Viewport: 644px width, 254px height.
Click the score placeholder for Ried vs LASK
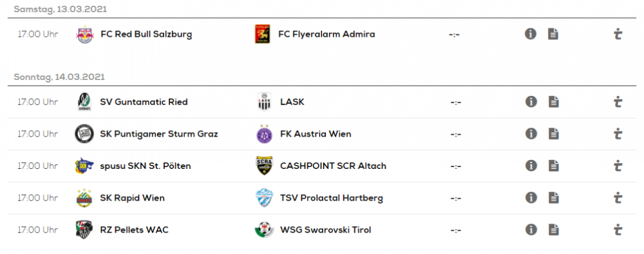(455, 102)
